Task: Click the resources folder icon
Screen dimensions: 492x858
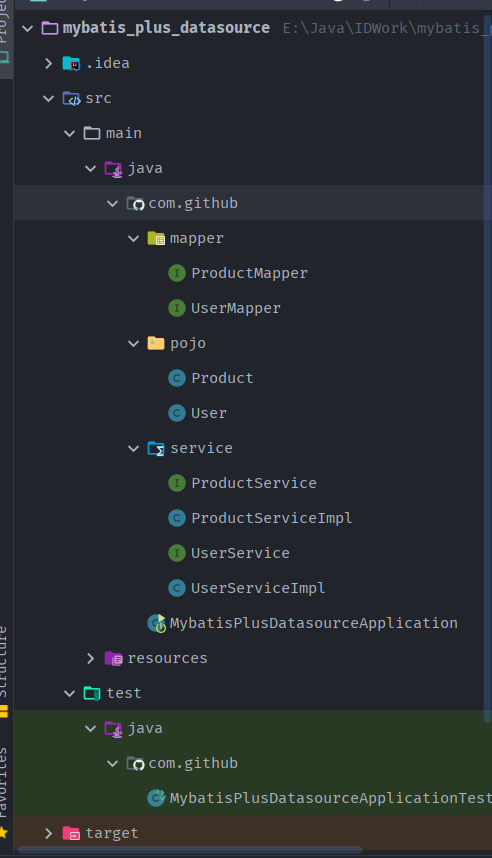Action: pyautogui.click(x=113, y=658)
